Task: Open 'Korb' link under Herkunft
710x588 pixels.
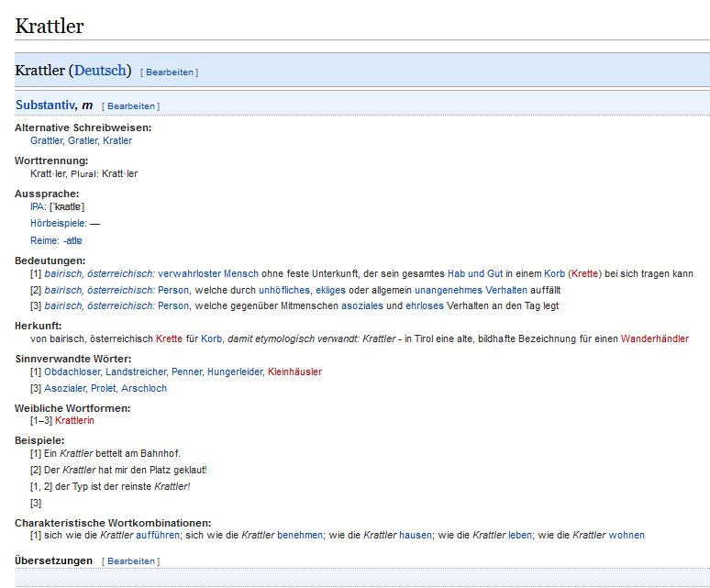Action: tap(212, 338)
